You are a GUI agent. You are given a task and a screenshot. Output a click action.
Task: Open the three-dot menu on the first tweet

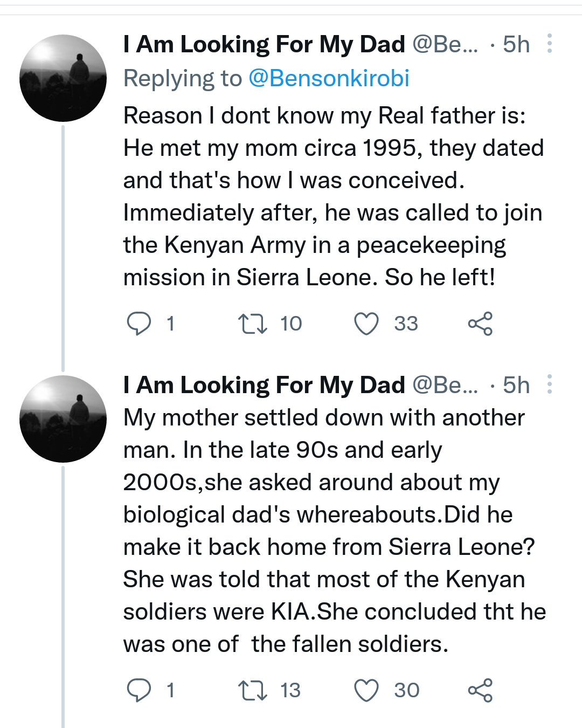(x=550, y=44)
